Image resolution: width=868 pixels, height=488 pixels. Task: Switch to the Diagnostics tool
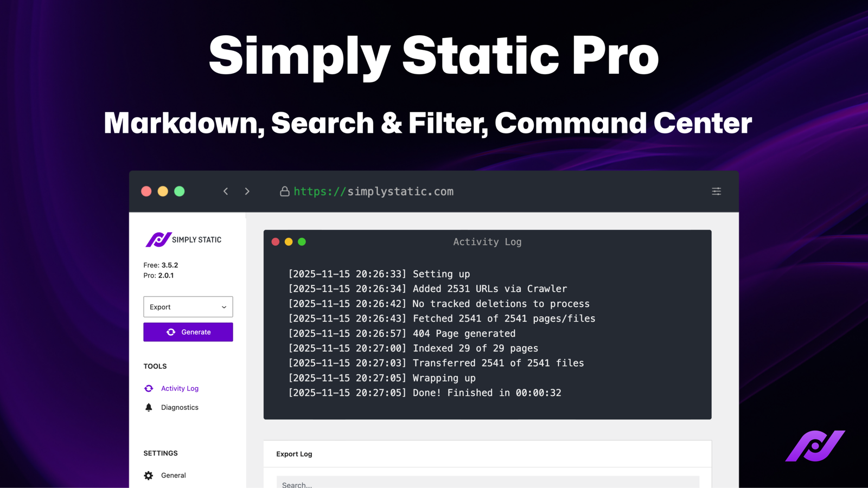[180, 407]
